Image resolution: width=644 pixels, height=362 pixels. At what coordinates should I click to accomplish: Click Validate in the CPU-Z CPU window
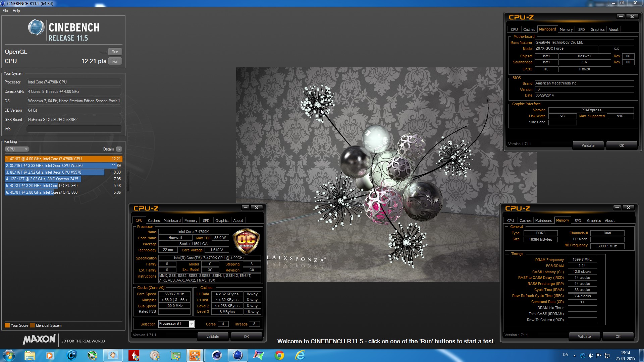213,337
